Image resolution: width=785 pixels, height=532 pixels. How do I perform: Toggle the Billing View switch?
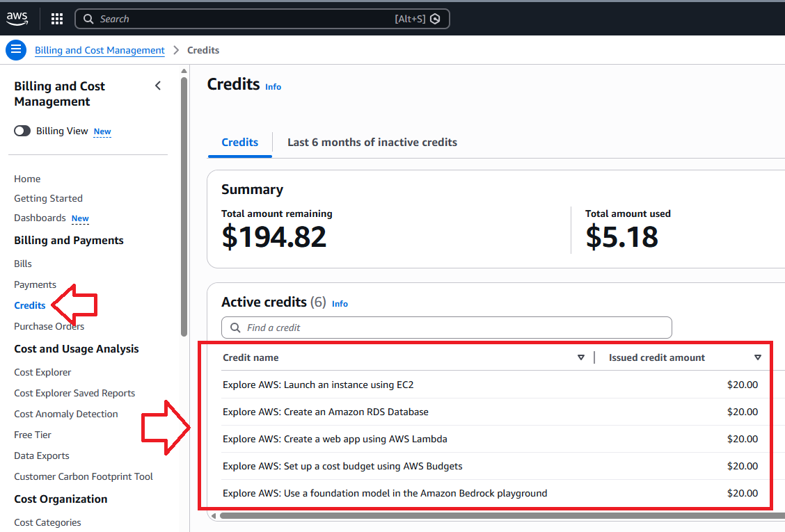point(22,131)
